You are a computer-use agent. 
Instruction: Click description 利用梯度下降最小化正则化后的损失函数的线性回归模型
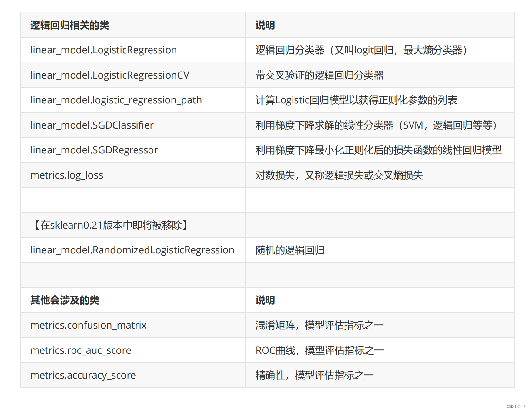tap(380, 150)
